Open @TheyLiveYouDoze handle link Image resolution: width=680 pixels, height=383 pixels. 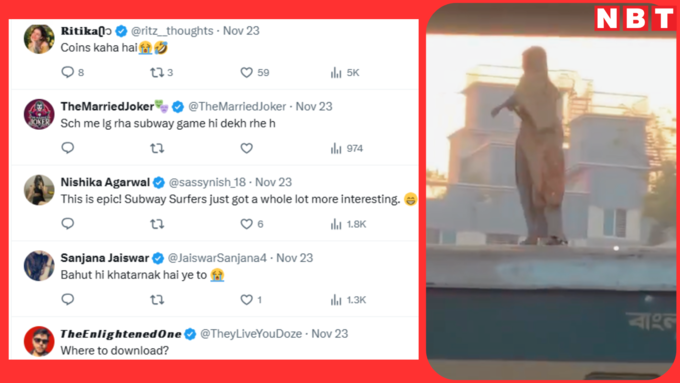click(251, 334)
